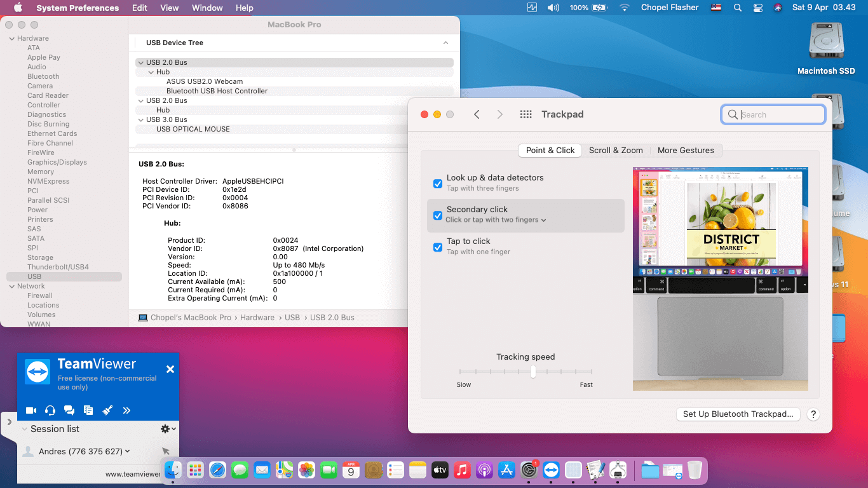Open Podcasts from the Dock
Viewport: 868px width, 488px height.
(x=484, y=470)
